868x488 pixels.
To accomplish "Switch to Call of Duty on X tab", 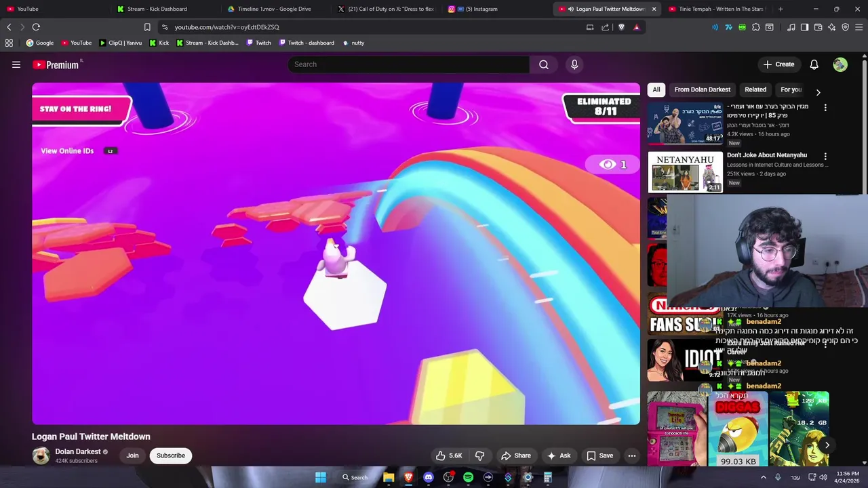I will click(387, 9).
